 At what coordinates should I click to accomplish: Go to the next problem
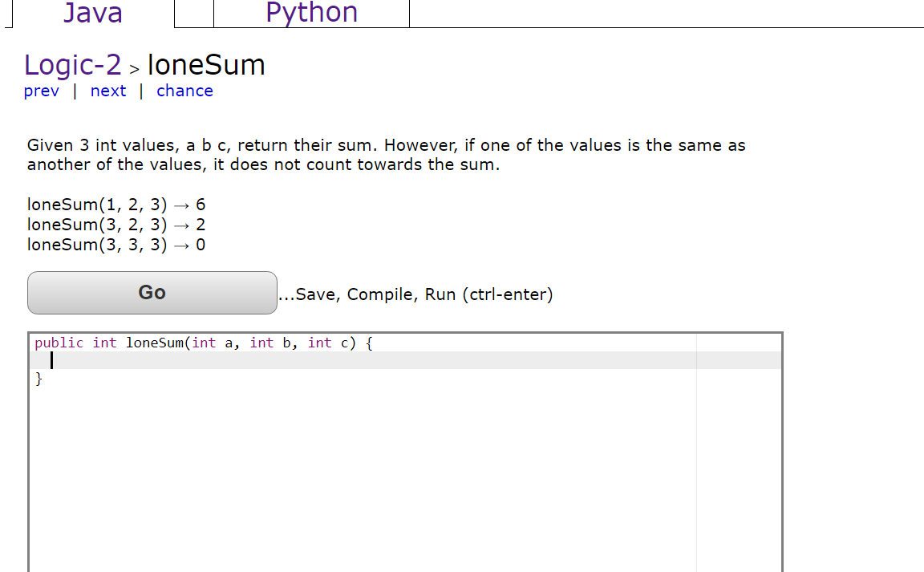pos(108,91)
